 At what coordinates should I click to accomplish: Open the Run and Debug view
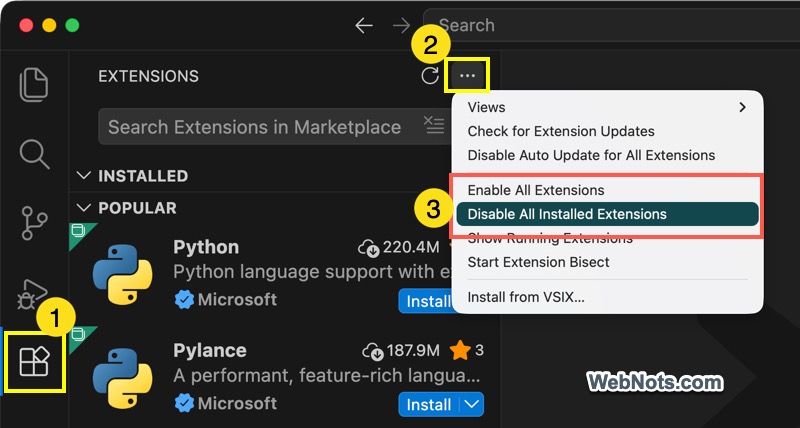(x=32, y=293)
